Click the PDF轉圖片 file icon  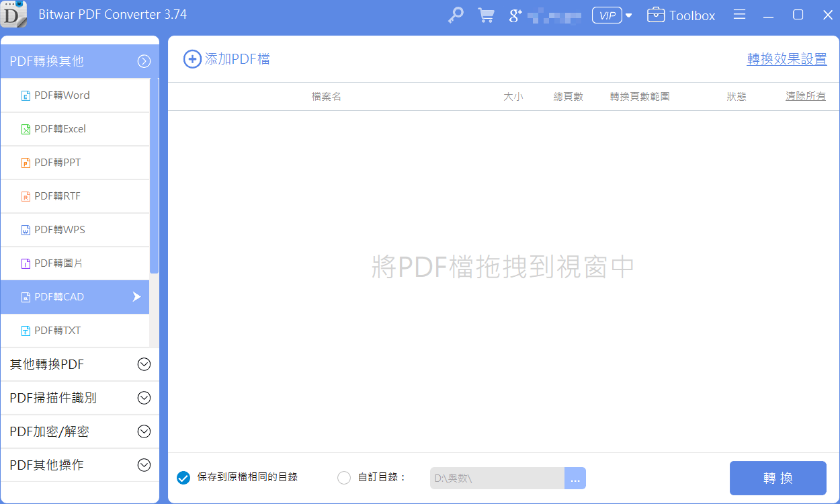(26, 264)
